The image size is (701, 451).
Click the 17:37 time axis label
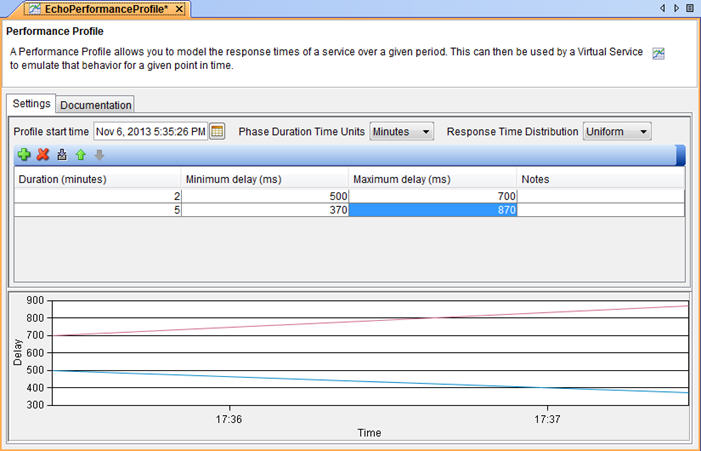pos(547,419)
